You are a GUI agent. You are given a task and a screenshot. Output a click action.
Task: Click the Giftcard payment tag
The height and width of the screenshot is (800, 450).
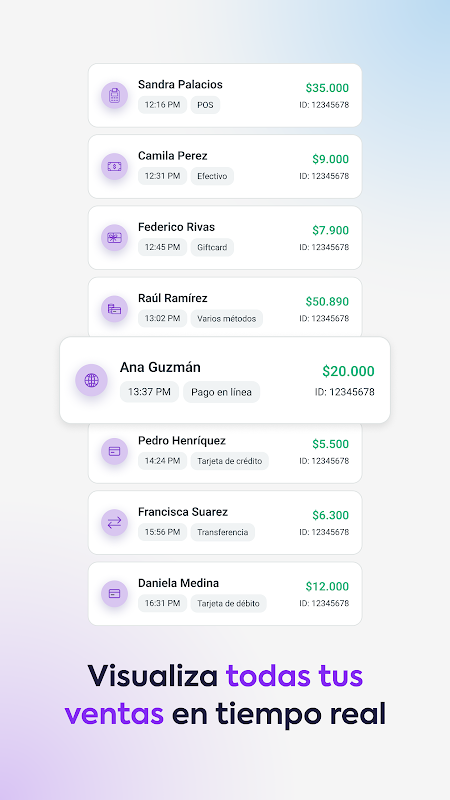point(212,247)
